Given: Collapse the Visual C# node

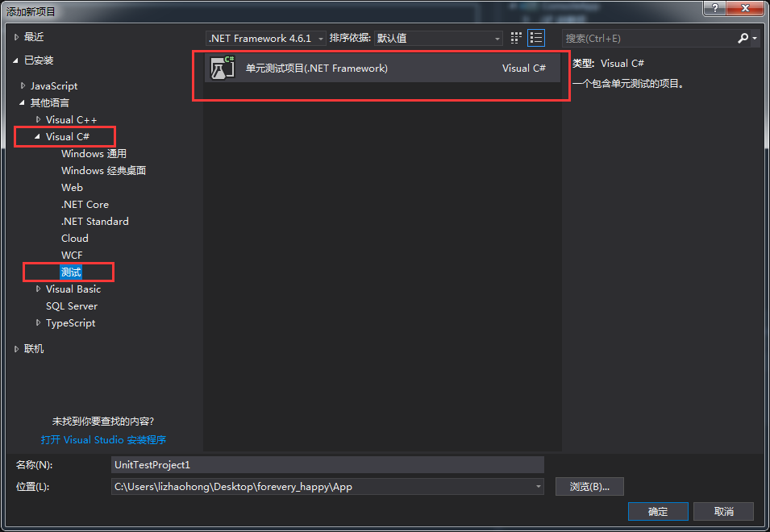Looking at the screenshot, I should pyautogui.click(x=37, y=136).
